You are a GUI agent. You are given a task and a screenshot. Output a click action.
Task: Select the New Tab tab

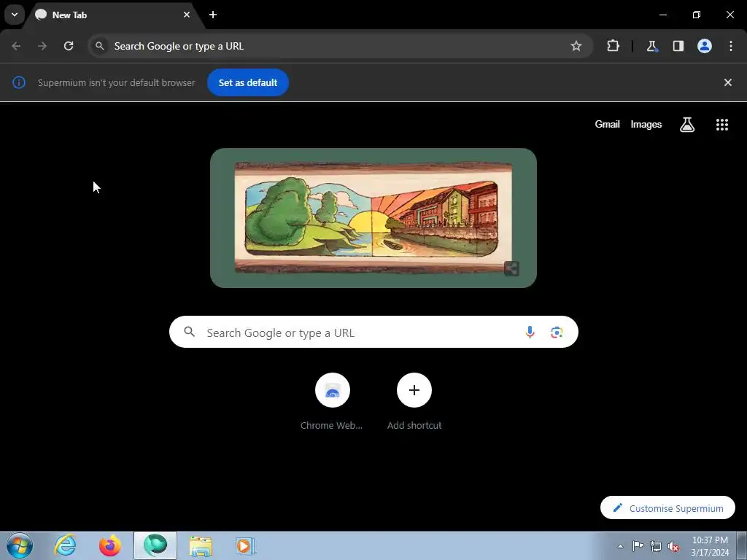(112, 15)
